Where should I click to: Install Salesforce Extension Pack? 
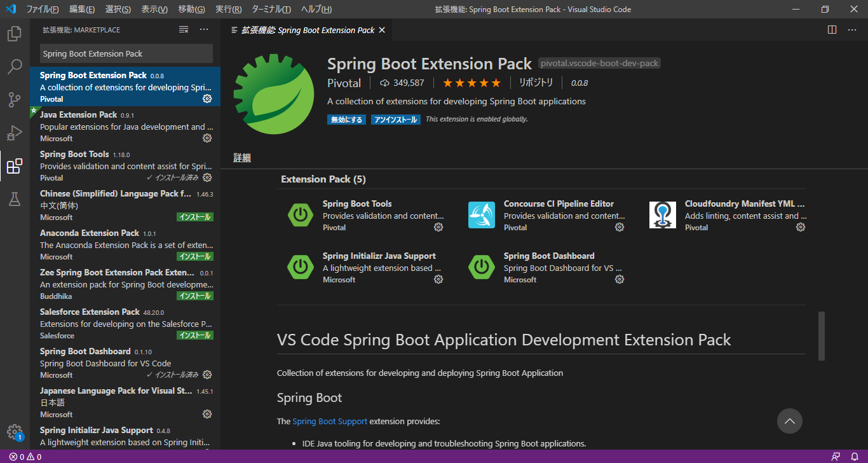pos(195,335)
